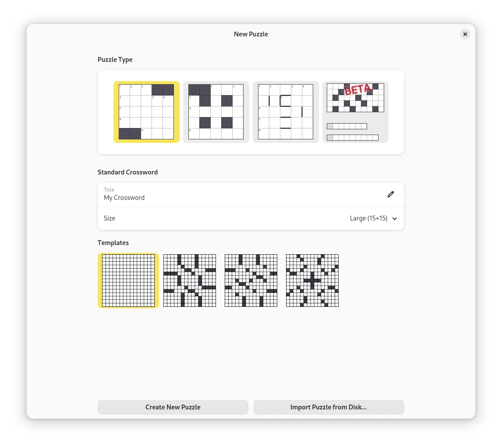Image resolution: width=502 pixels, height=448 pixels.
Task: Click the chevron beside Large (15×15)
Action: [x=394, y=218]
